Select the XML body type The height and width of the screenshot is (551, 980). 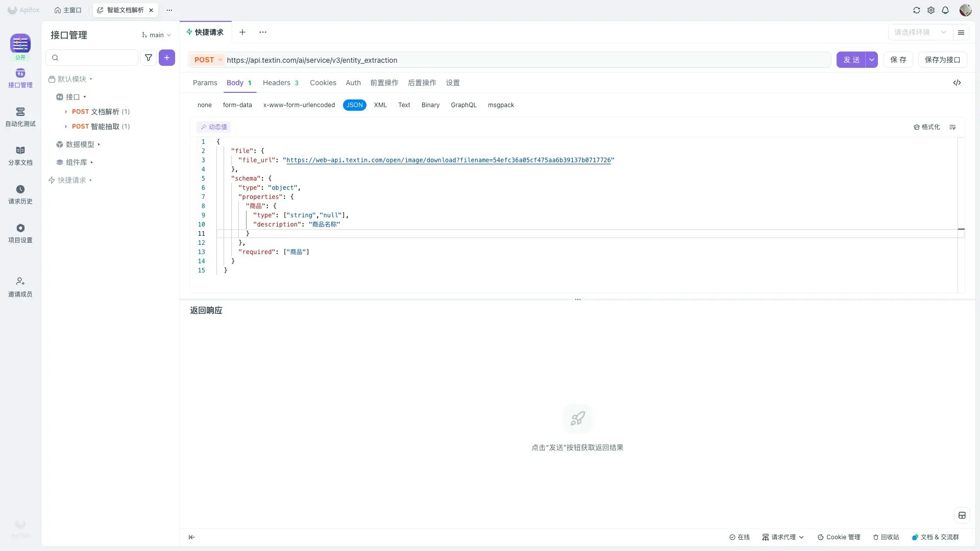pos(380,105)
